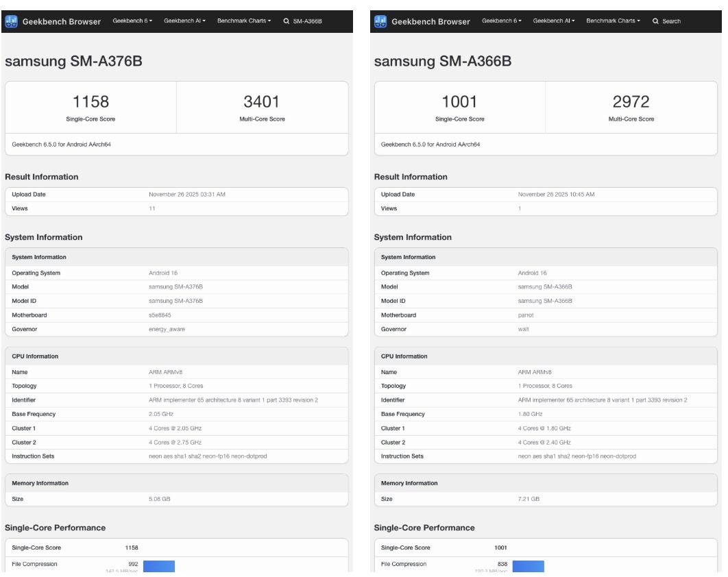This screenshot has width=728, height=577.
Task: Focus the empty Search field on SM-A366B page
Action: tap(672, 21)
